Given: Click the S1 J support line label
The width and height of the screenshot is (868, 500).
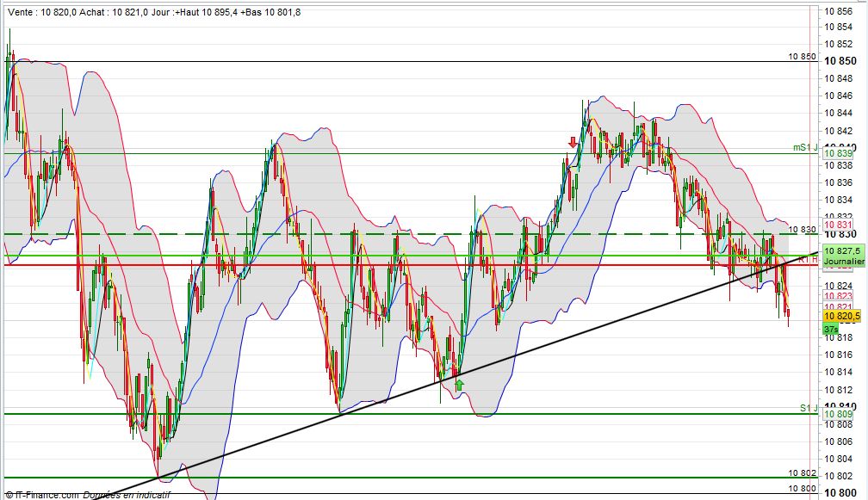Looking at the screenshot, I should (809, 408).
